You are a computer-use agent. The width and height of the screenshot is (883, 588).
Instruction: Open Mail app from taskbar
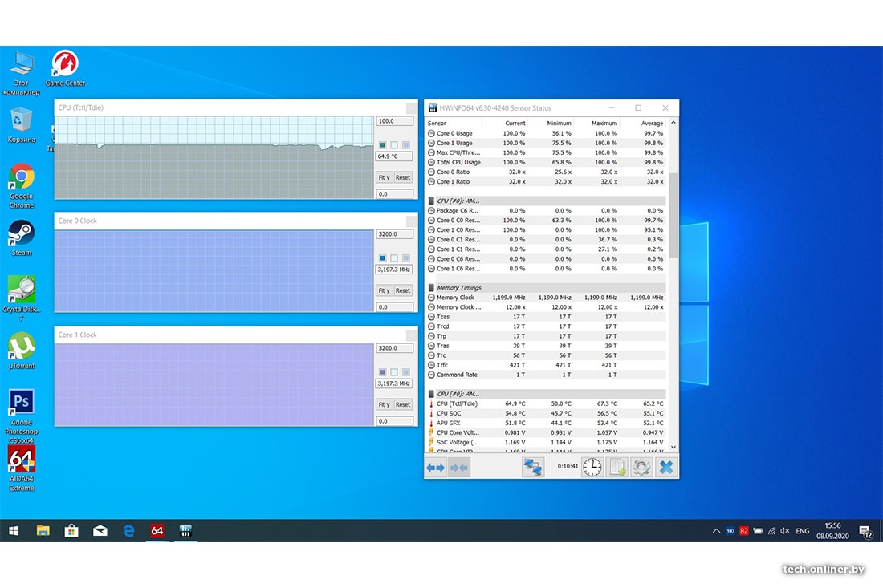[100, 530]
